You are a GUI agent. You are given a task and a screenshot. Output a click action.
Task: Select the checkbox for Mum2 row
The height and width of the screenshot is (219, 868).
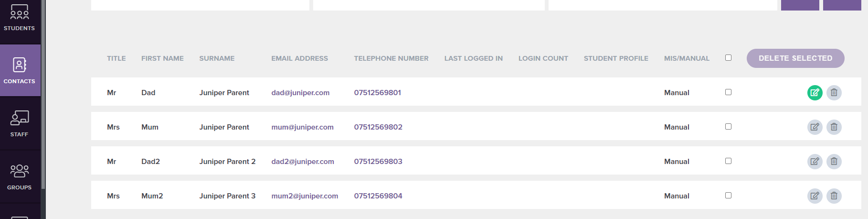728,196
